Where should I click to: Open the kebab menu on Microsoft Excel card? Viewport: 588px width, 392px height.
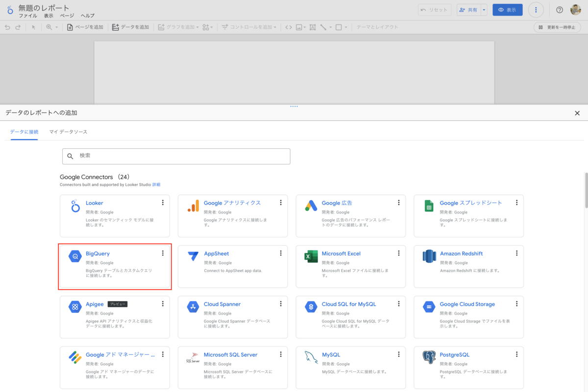(399, 253)
